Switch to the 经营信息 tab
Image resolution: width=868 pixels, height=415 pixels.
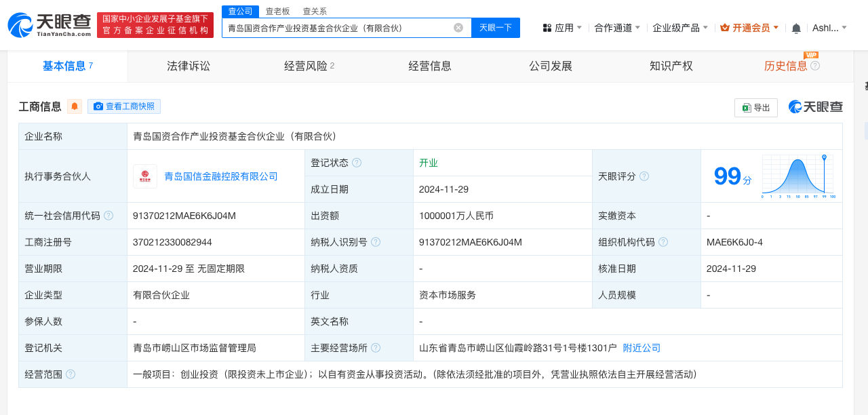(430, 66)
